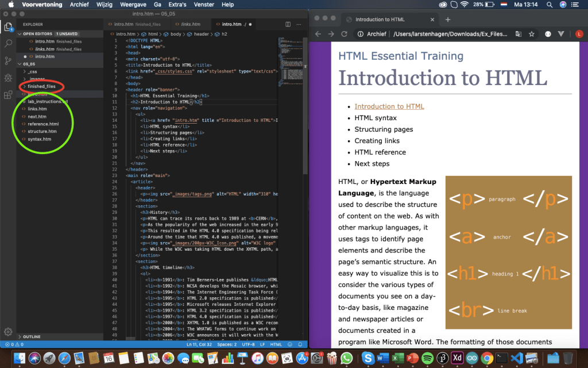
Task: Open the Run and Debug view
Action: click(8, 78)
